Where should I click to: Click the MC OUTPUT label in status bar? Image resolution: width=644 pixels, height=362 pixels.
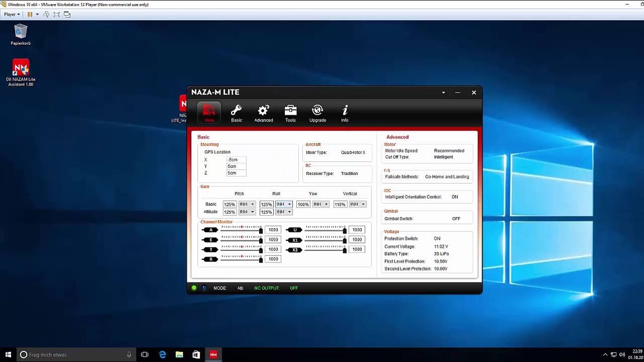pyautogui.click(x=267, y=288)
